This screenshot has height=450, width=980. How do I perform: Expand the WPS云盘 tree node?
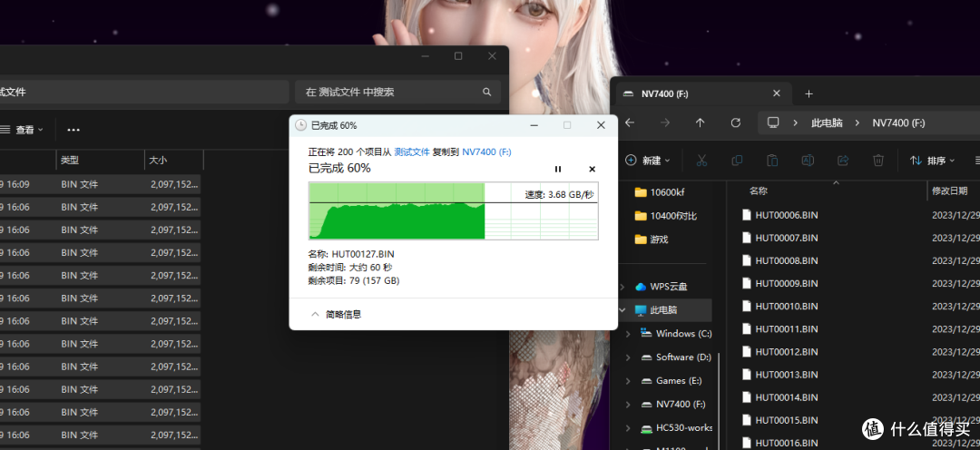[x=622, y=287]
